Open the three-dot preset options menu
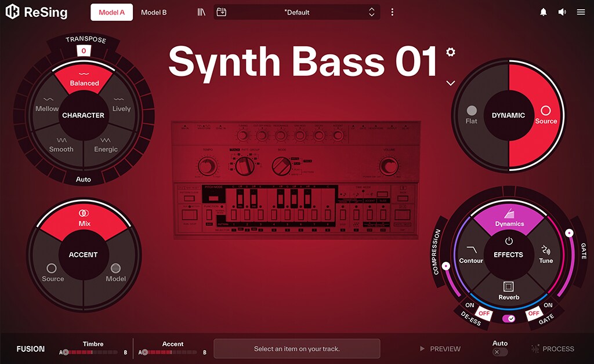 [392, 12]
